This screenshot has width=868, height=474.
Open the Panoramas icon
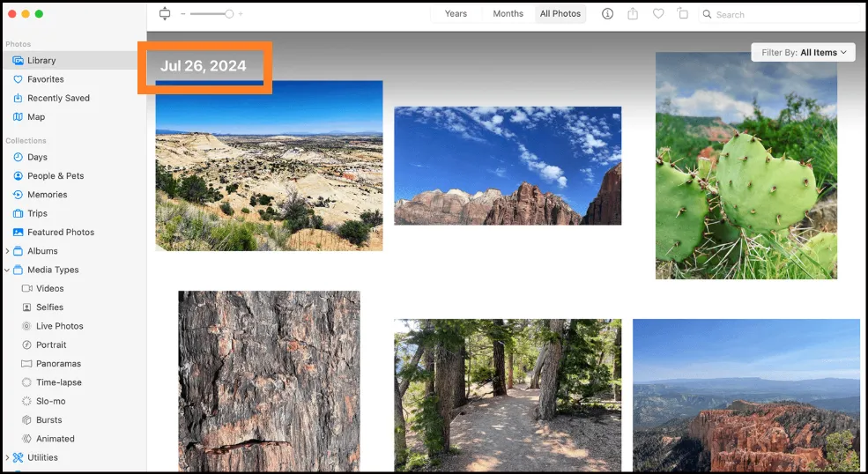pos(26,364)
